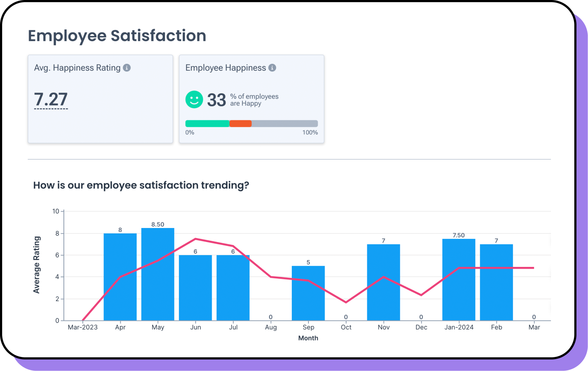This screenshot has height=371, width=588.
Task: Click orange segment of happiness progress bar
Action: pyautogui.click(x=240, y=124)
